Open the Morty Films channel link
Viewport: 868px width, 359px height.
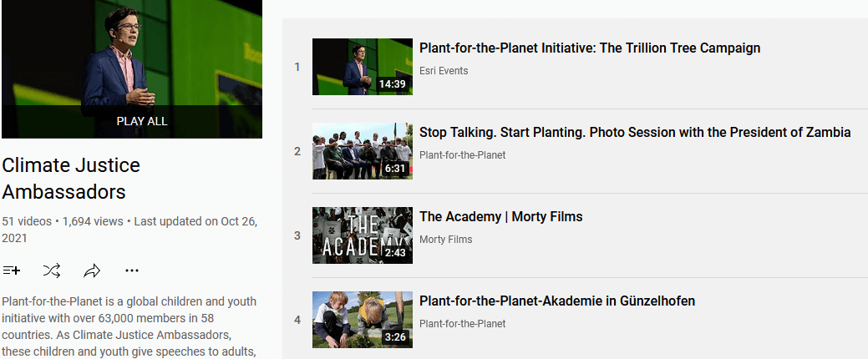[445, 240]
